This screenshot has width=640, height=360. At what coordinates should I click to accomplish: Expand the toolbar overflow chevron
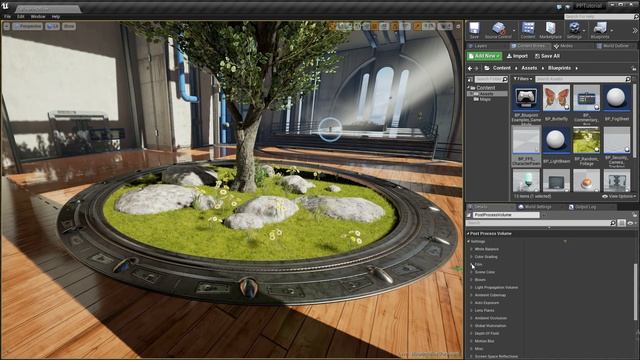[635, 31]
